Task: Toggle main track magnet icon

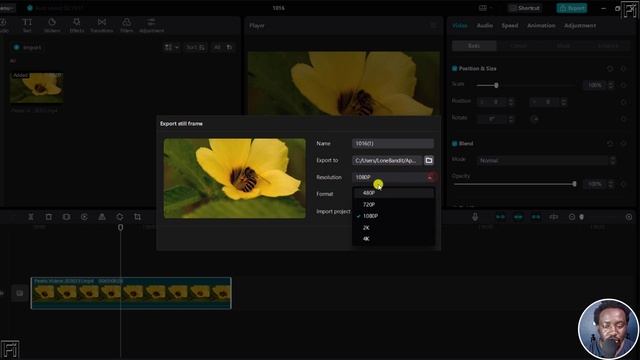Action: click(500, 217)
